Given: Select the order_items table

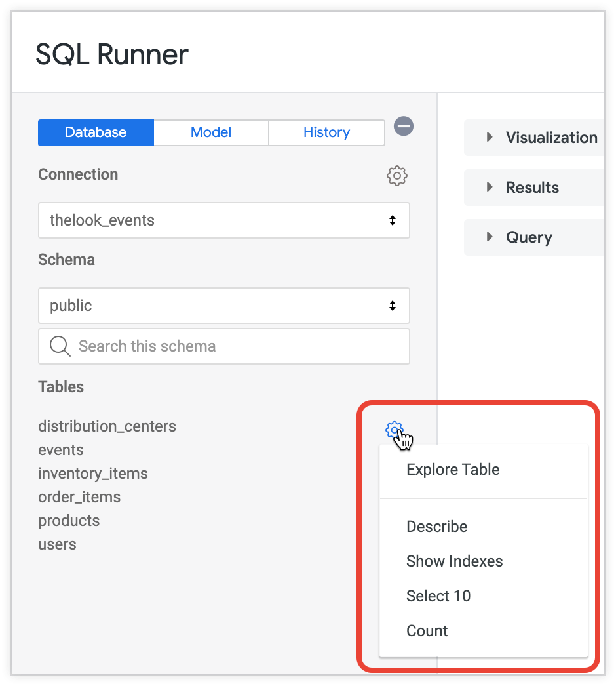Looking at the screenshot, I should [x=79, y=497].
